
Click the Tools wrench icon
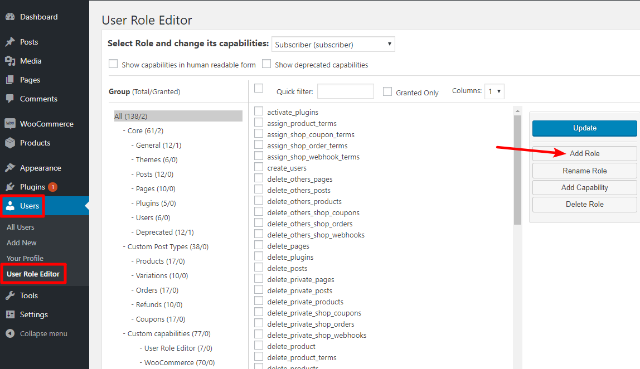tap(10, 296)
